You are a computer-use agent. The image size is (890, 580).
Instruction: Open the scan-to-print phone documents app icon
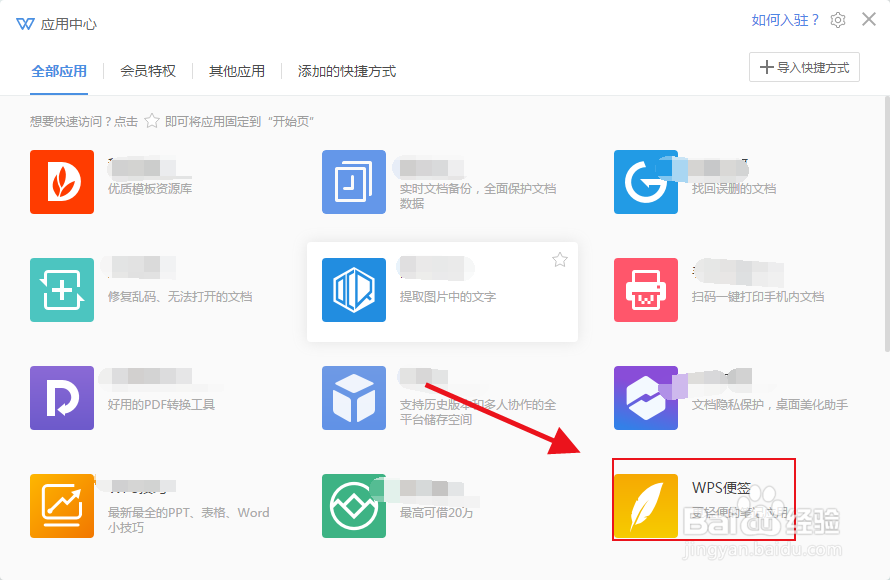point(645,290)
